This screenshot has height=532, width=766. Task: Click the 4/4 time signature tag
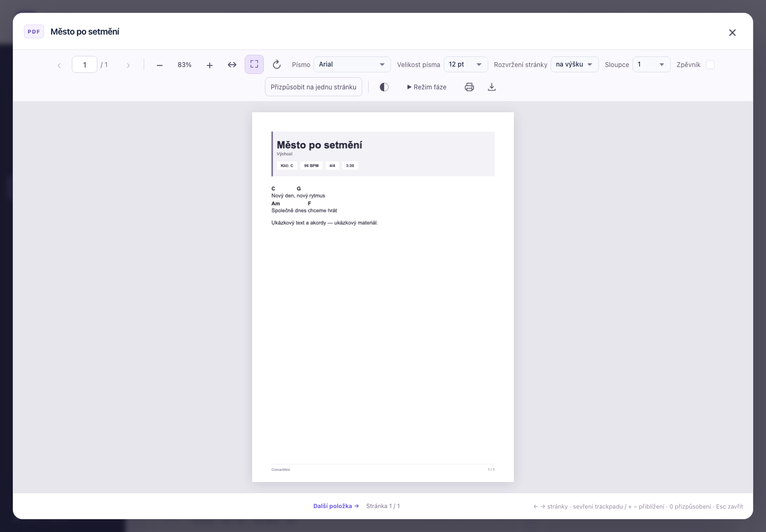pyautogui.click(x=332, y=165)
